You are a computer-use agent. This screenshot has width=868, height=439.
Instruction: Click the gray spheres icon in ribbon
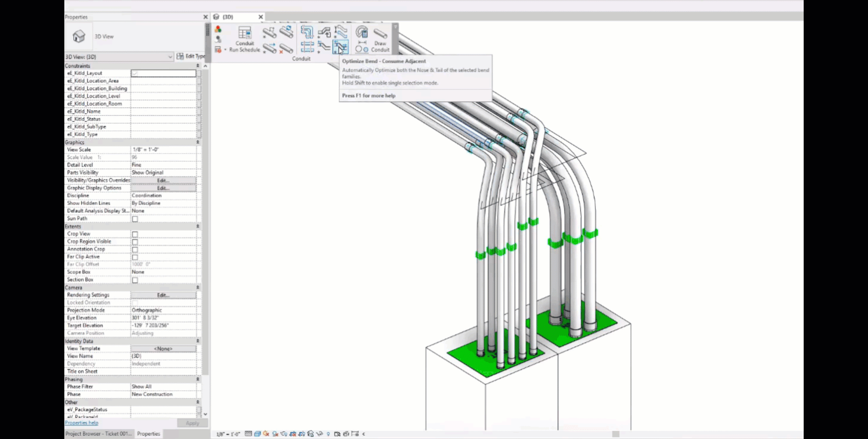218,39
